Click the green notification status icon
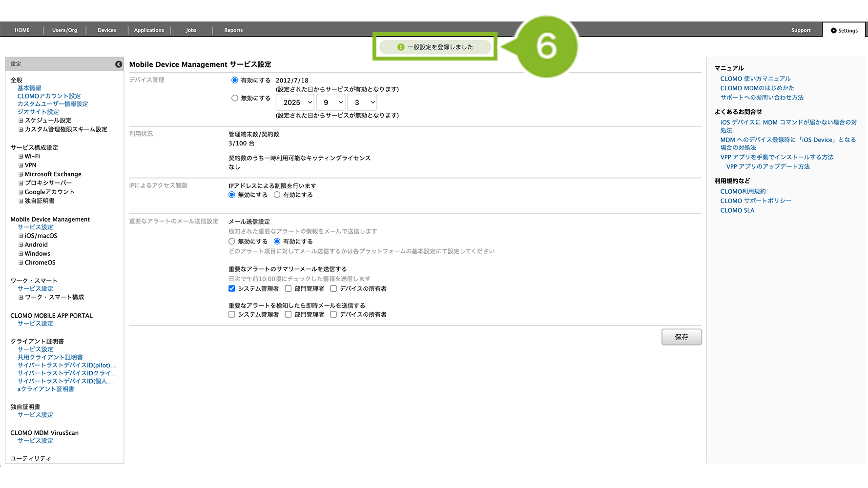This screenshot has width=868, height=488. pos(400,47)
